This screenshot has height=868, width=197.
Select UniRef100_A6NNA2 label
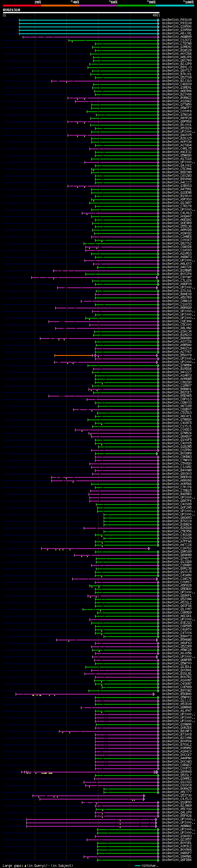point(177,826)
